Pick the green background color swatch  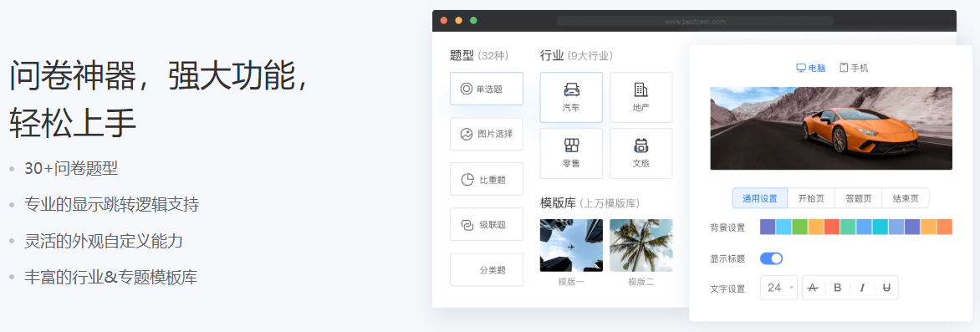800,227
